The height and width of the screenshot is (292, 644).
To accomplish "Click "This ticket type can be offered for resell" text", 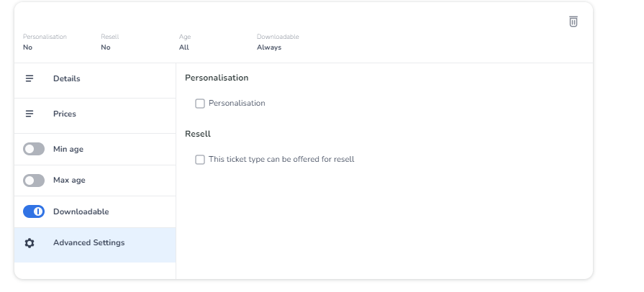I will click(x=281, y=159).
